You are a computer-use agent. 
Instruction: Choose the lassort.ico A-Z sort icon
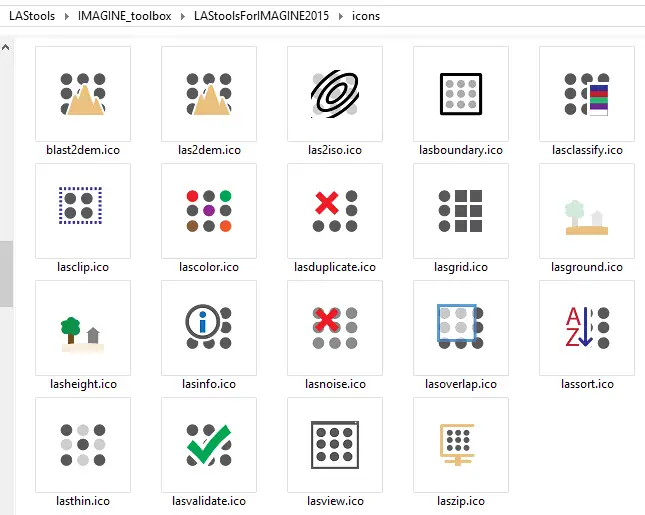click(x=587, y=328)
